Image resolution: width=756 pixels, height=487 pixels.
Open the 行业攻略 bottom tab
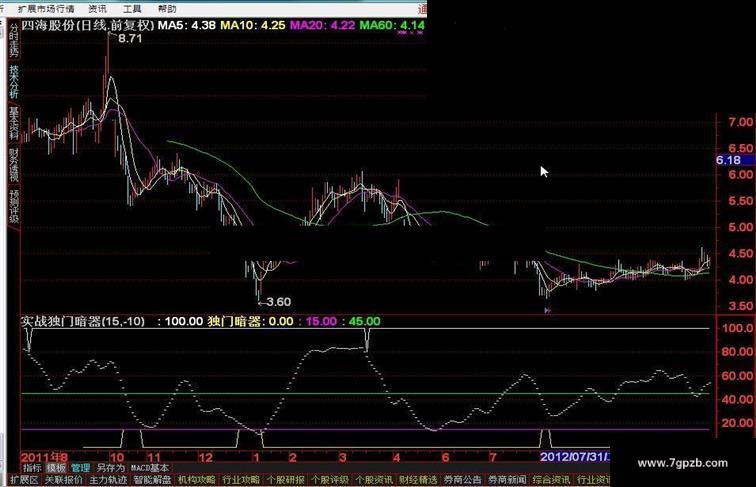tap(241, 480)
